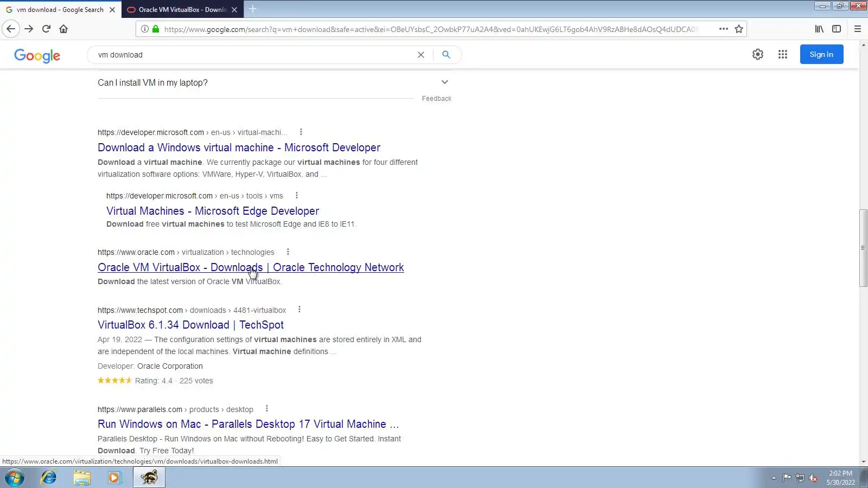The width and height of the screenshot is (868, 488).
Task: Open Run Windows on Mac Parallels link
Action: (248, 424)
